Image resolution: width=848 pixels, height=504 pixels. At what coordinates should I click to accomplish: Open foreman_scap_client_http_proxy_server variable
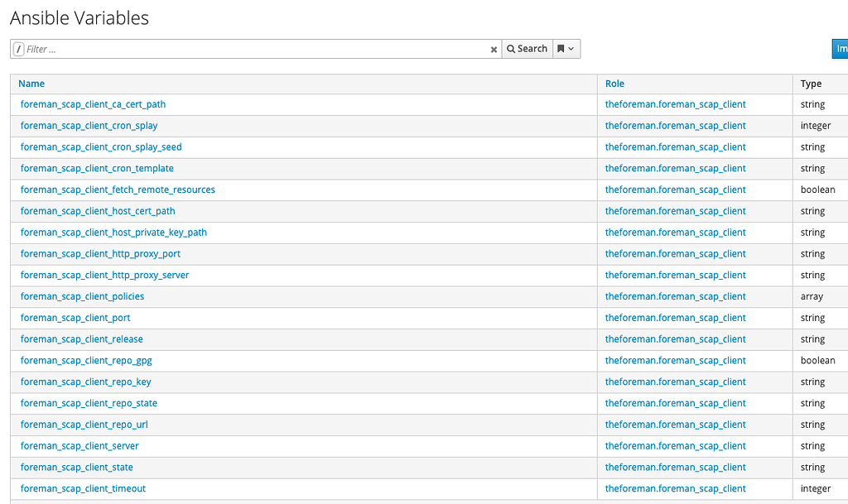[106, 275]
